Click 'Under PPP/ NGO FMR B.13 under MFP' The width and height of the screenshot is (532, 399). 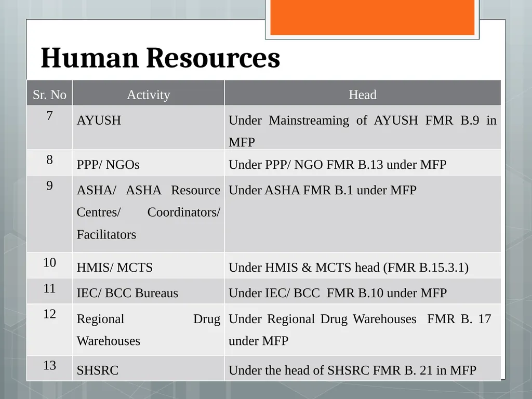[363, 163]
